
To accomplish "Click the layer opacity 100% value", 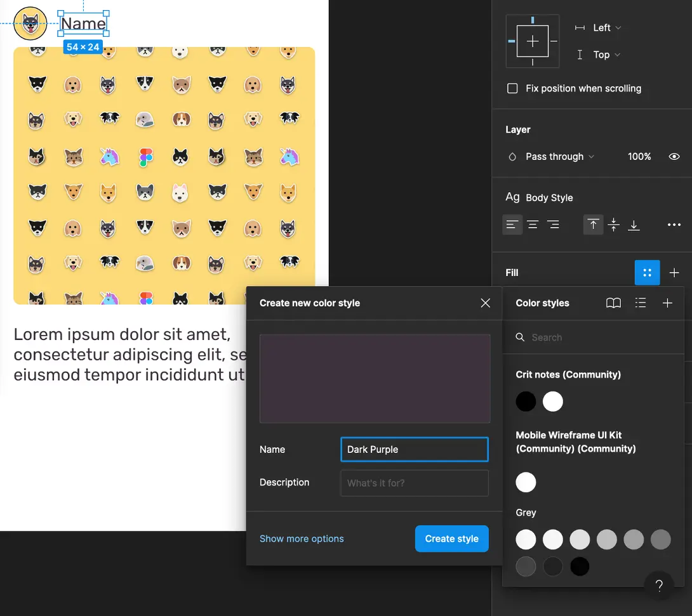I will (x=639, y=157).
